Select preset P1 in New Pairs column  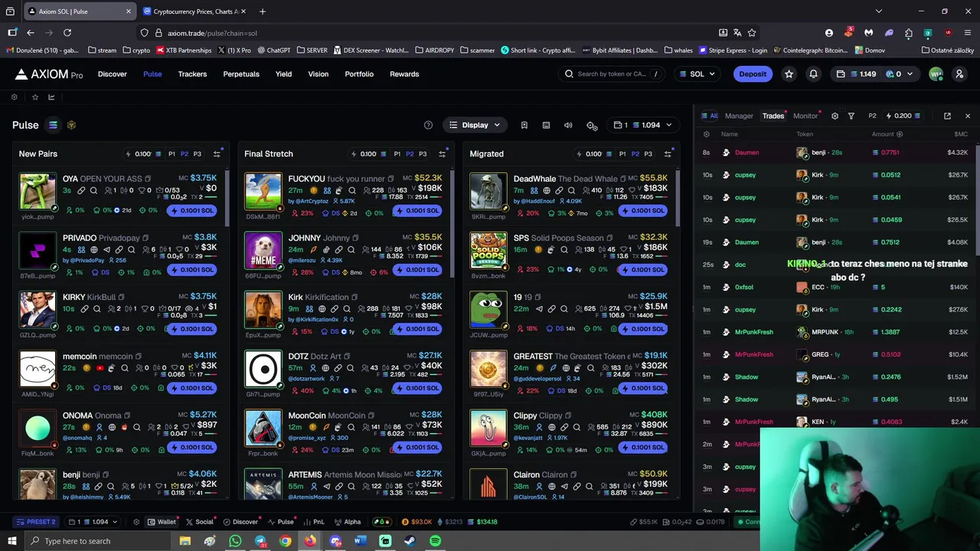point(171,154)
